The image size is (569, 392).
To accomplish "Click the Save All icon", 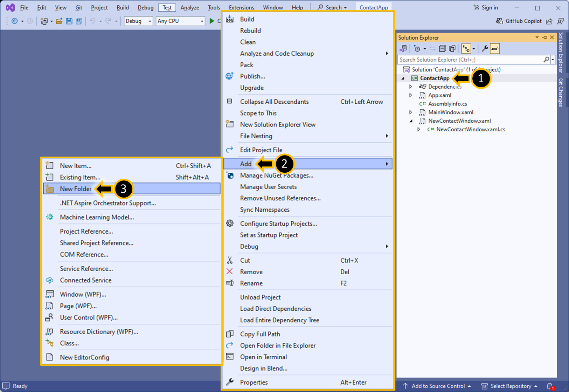I will click(79, 21).
